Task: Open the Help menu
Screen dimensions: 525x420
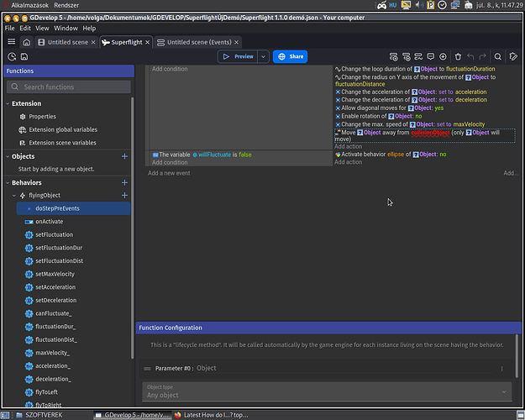Action: tap(89, 28)
